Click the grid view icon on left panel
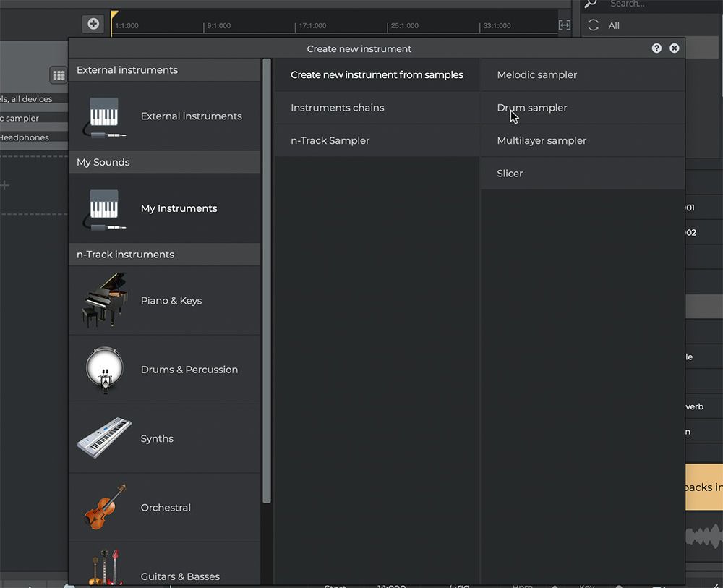This screenshot has width=723, height=588. (59, 75)
